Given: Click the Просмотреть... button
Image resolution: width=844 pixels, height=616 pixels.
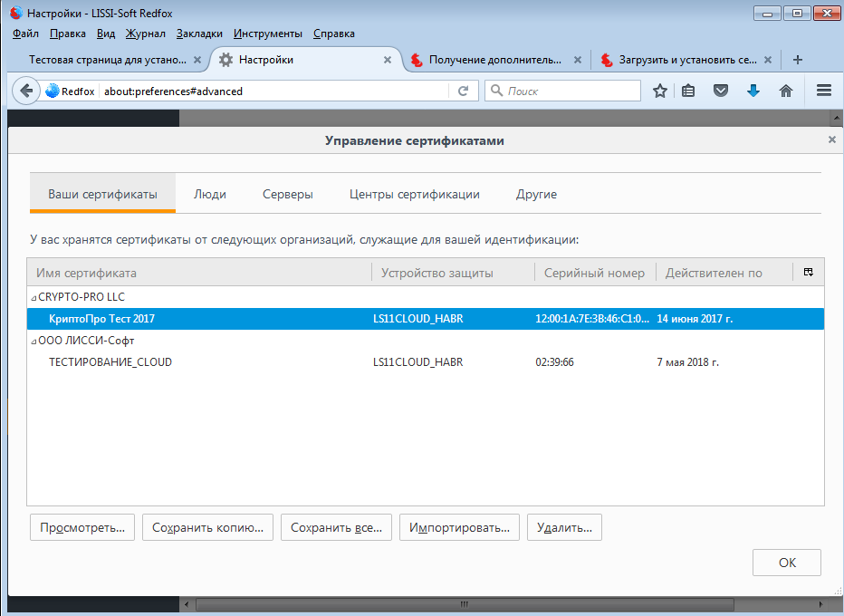Looking at the screenshot, I should point(82,527).
